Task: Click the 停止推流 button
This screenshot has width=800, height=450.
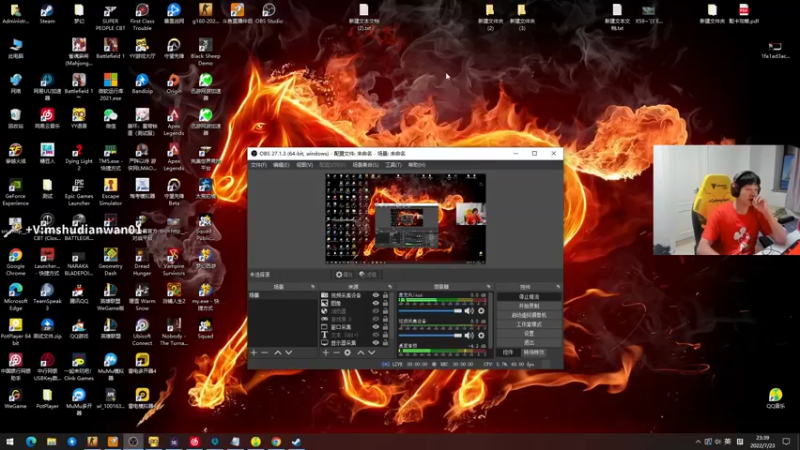Action: coord(529,296)
